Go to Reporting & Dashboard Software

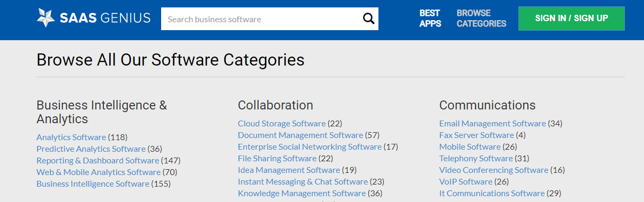98,160
